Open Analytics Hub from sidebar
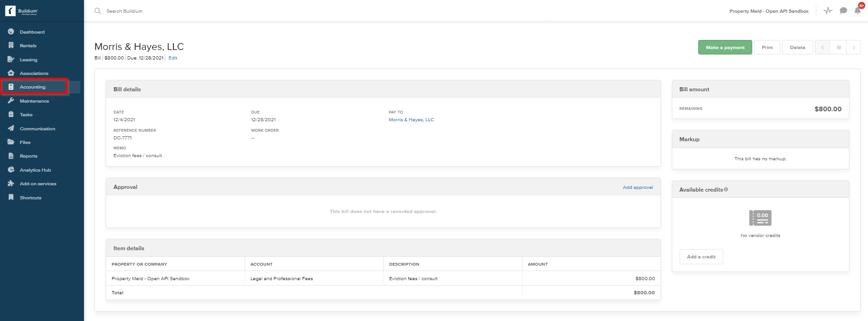Image resolution: width=868 pixels, height=321 pixels. pyautogui.click(x=35, y=170)
